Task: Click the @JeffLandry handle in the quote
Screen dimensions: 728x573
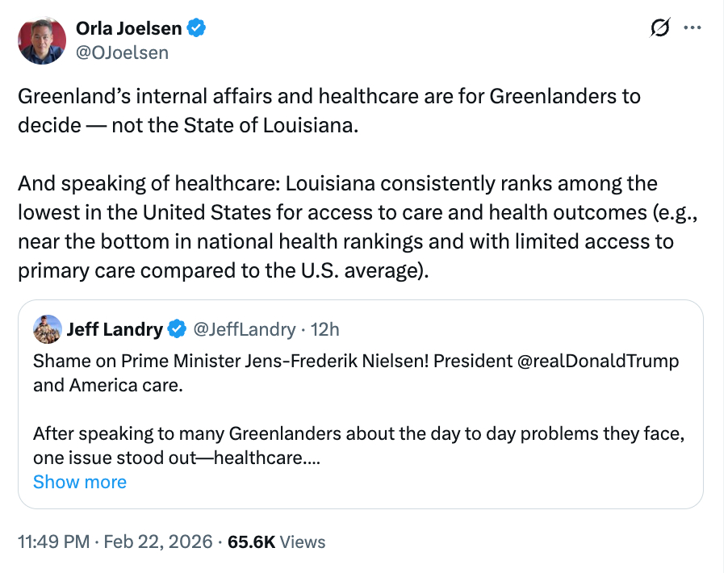Action: (243, 329)
